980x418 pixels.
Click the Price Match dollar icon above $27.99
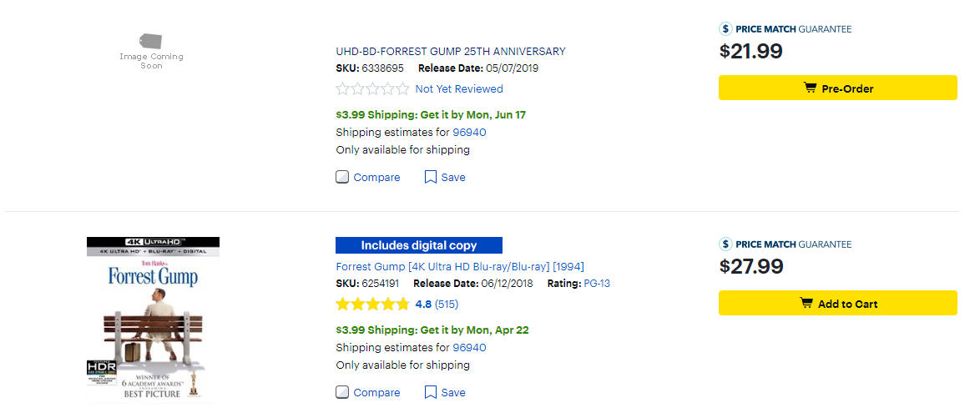click(x=725, y=244)
